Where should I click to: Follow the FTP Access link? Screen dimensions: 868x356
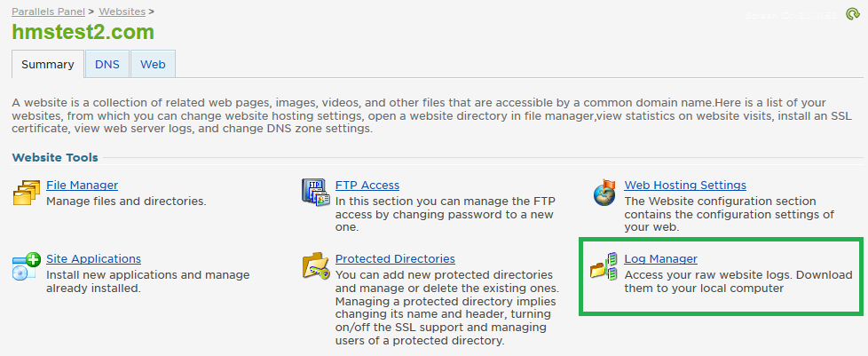click(x=367, y=185)
